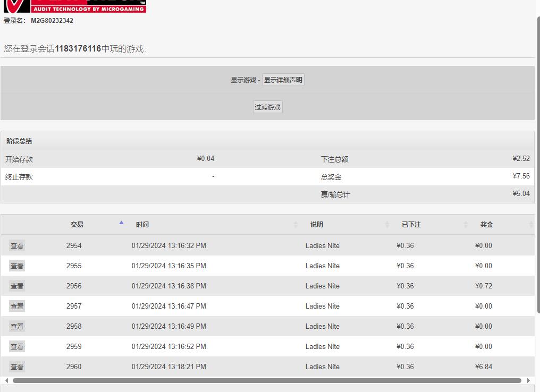Image resolution: width=540 pixels, height=392 pixels.
Task: Click the sort arrows icon after 已下注 column
Action: [466, 224]
